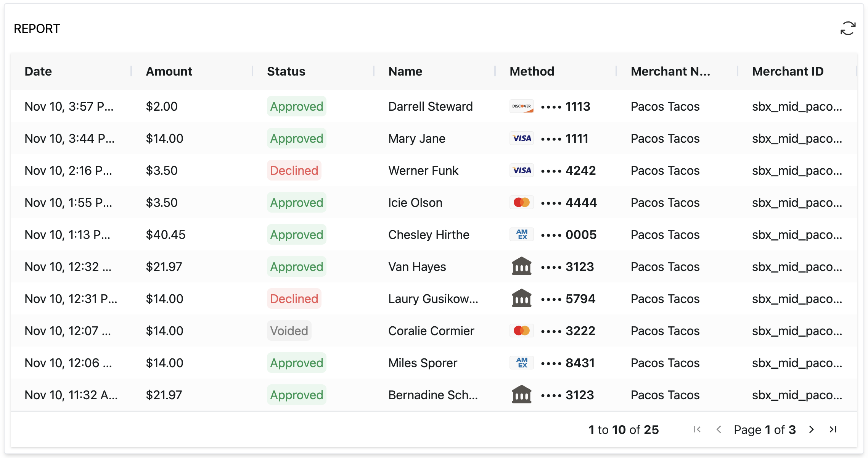Viewport: 868px width, 458px height.
Task: Click the previous page arrow control
Action: click(x=719, y=429)
